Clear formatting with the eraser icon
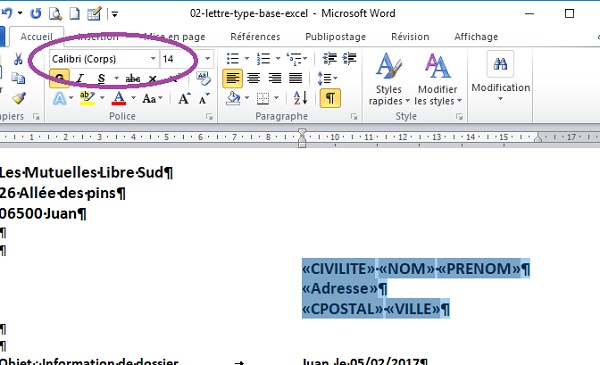 203,78
